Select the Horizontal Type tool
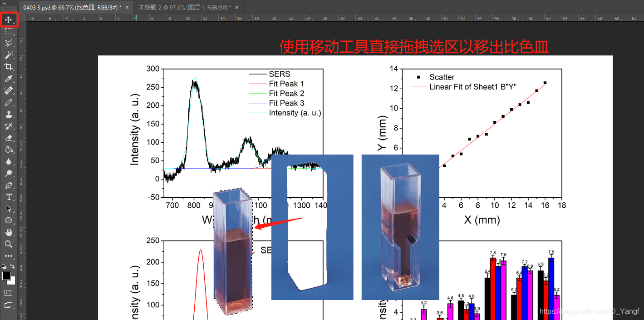This screenshot has height=320, width=644. pos(9,197)
